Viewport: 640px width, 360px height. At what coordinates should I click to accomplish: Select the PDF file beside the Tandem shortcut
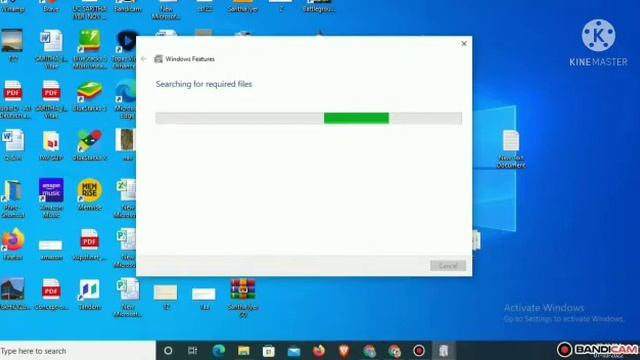(51, 294)
